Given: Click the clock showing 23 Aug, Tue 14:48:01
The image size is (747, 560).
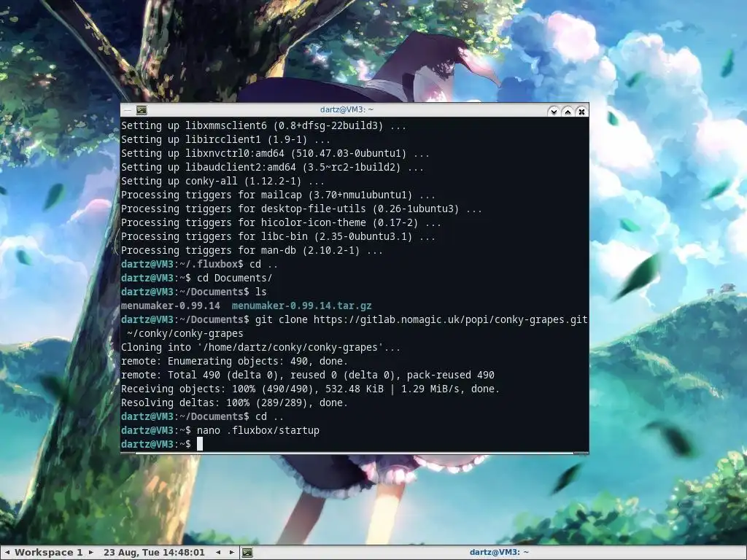Looking at the screenshot, I should pyautogui.click(x=154, y=553).
